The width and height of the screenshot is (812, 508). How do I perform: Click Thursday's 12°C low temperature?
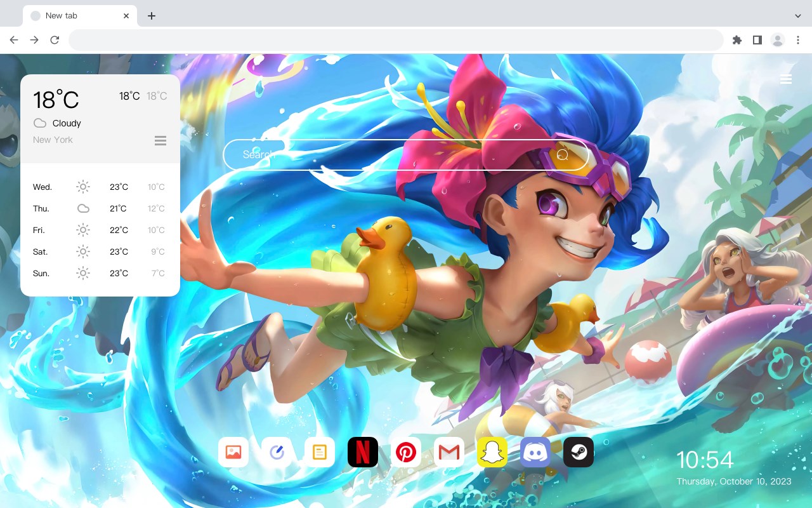[x=157, y=208]
